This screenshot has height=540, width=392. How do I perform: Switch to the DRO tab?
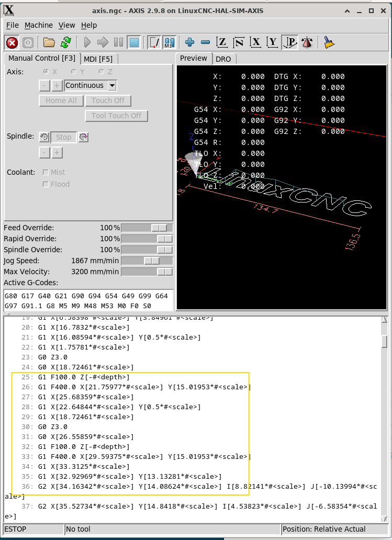[223, 59]
